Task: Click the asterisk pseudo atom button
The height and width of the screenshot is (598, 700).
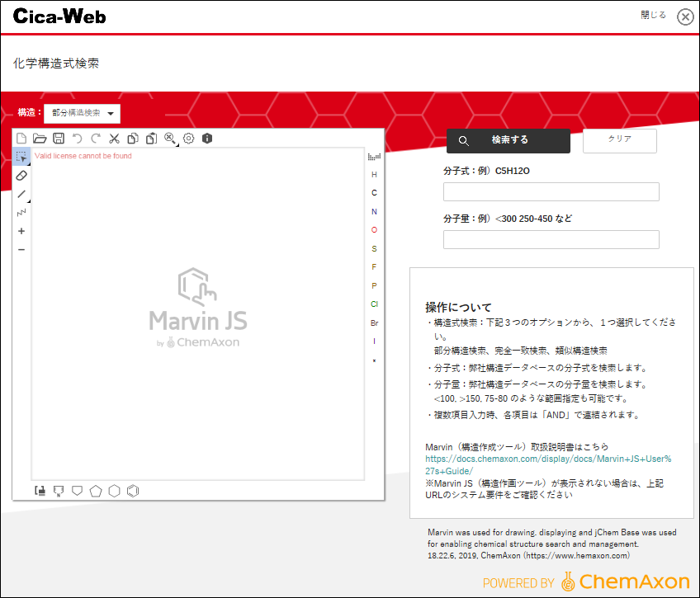Action: 374,360
